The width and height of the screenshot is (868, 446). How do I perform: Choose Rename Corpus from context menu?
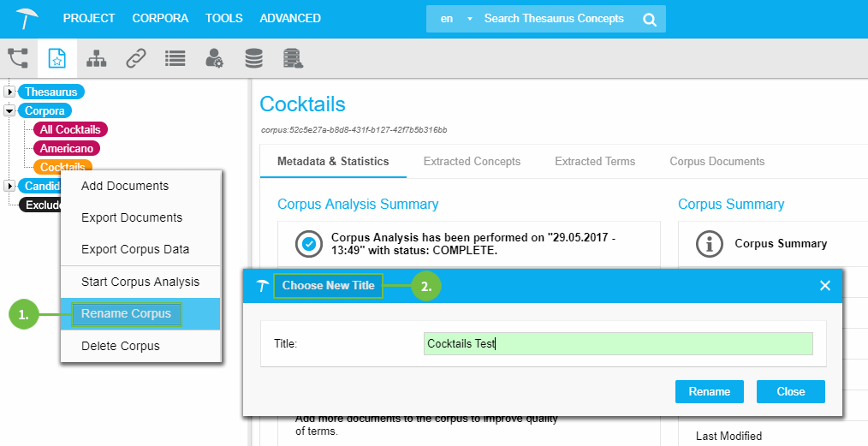(126, 314)
